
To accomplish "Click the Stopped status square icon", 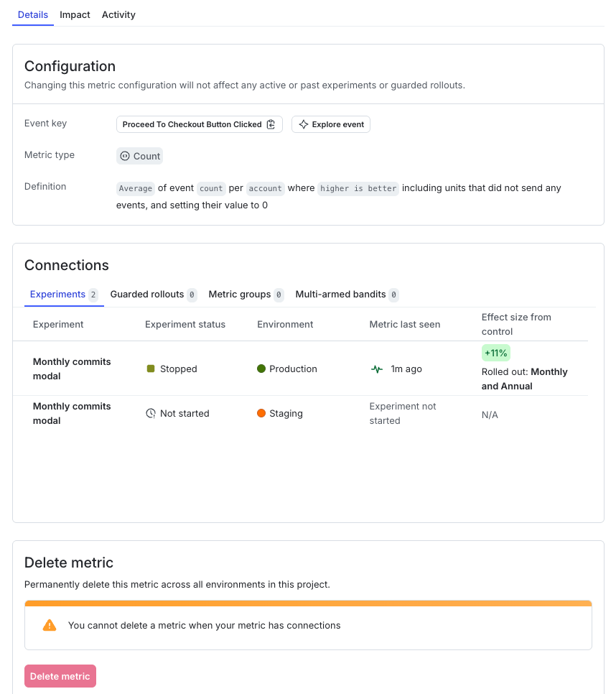I will 151,369.
